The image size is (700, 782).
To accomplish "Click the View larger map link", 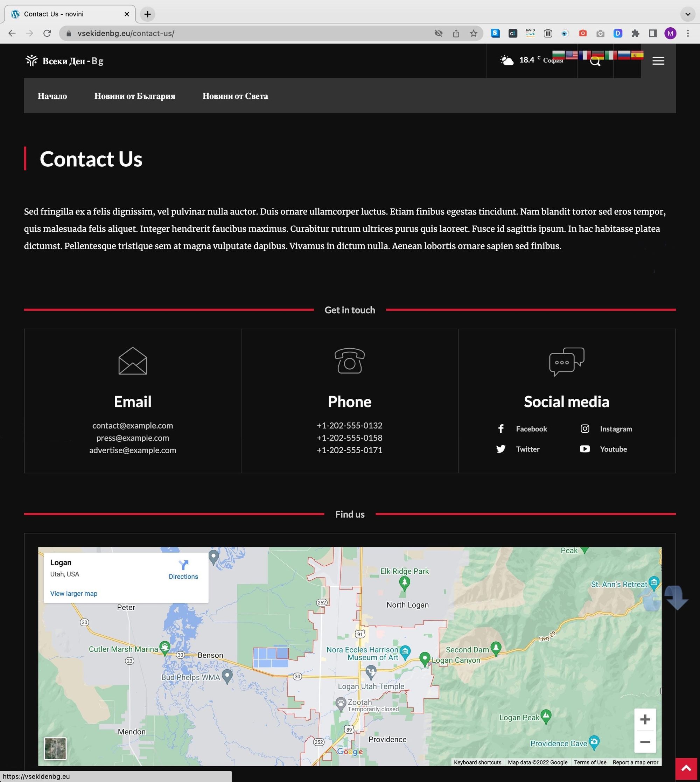I will (x=73, y=594).
